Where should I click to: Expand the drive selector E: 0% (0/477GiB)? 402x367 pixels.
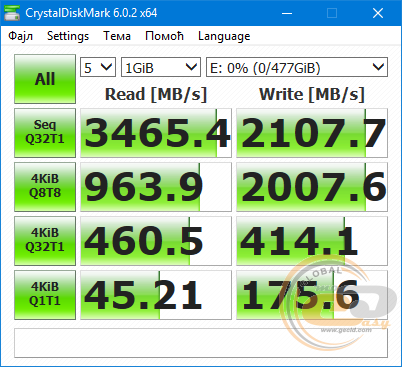[x=297, y=67]
